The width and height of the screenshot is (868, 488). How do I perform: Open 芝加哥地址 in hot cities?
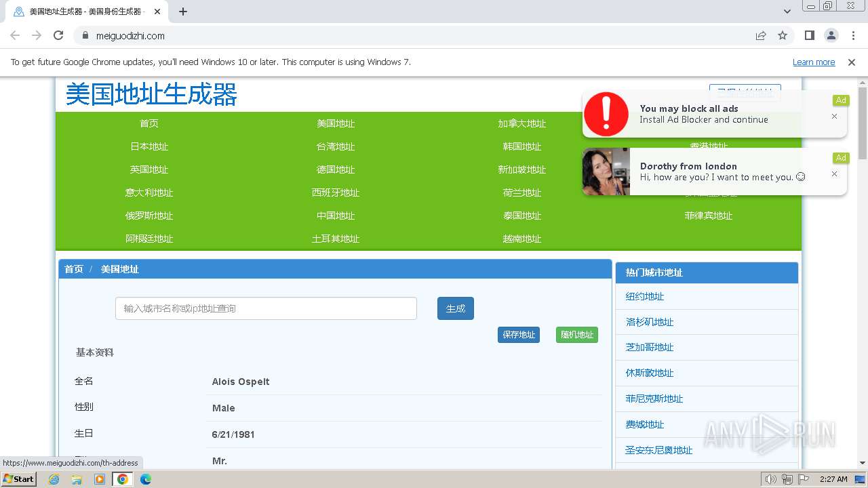click(650, 347)
